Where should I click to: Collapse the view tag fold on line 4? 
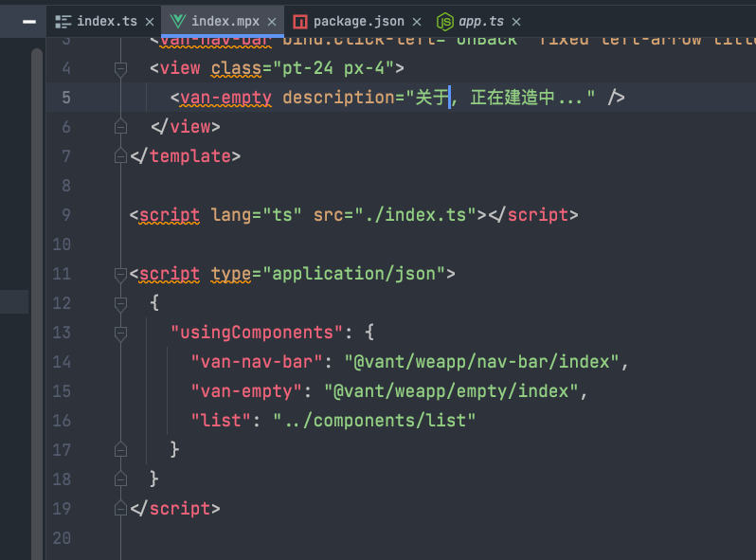coord(120,69)
